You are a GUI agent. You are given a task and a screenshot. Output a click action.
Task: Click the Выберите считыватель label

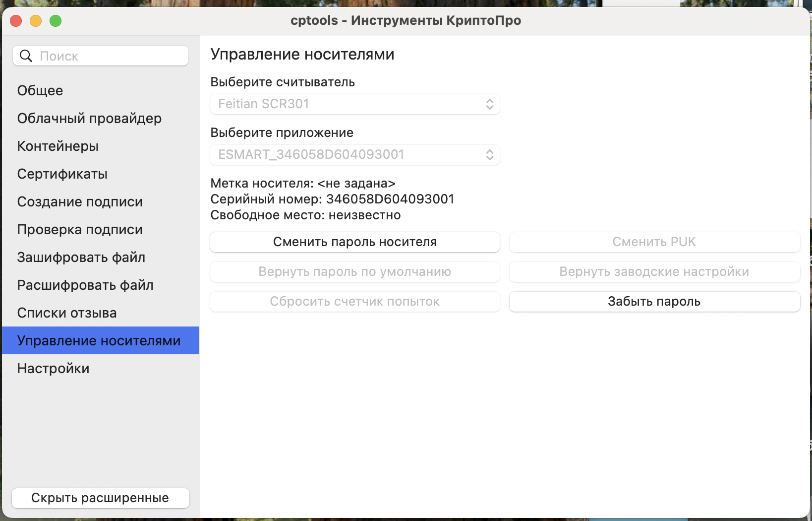(x=283, y=82)
